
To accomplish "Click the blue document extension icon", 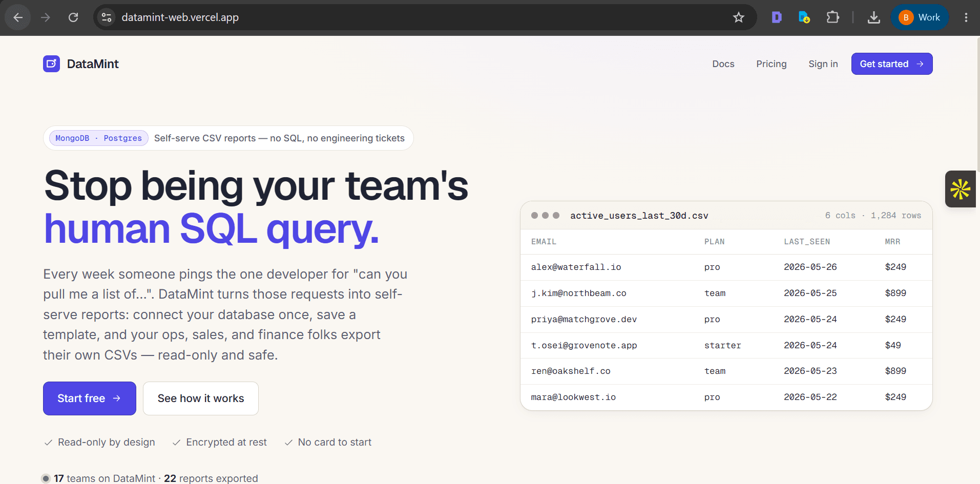I will pyautogui.click(x=804, y=17).
